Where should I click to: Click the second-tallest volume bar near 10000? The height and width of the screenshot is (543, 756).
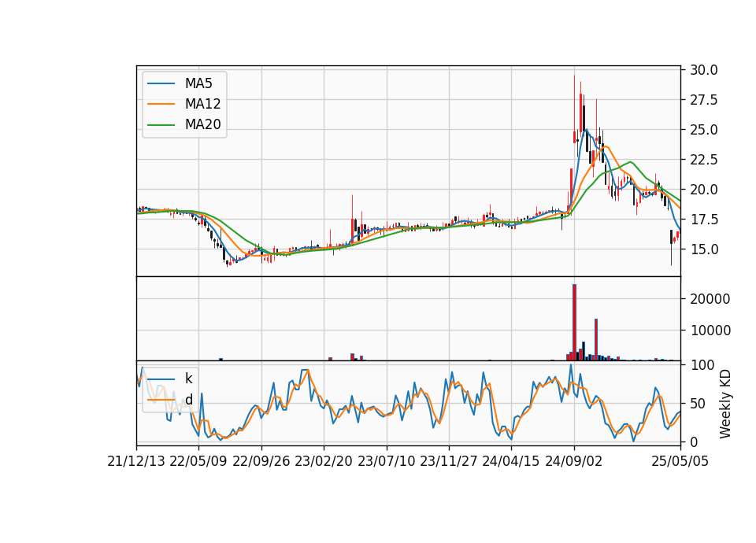coord(596,340)
